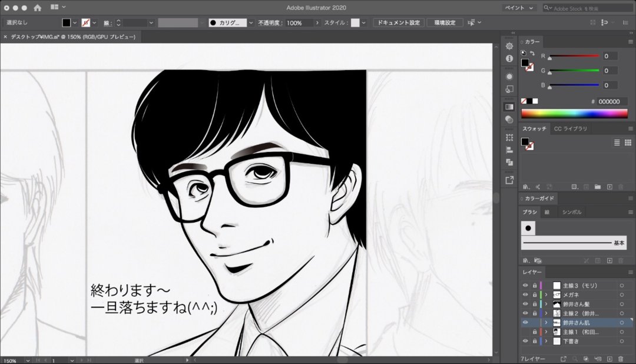
Task: Create new color group folder in Swatches
Action: (x=598, y=187)
